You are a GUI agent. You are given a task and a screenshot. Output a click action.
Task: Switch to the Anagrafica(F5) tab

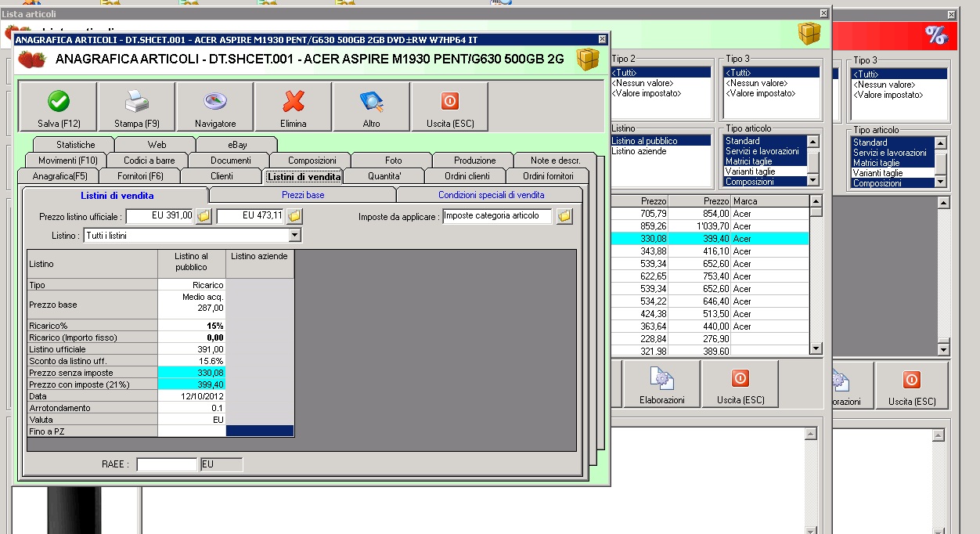pos(59,176)
